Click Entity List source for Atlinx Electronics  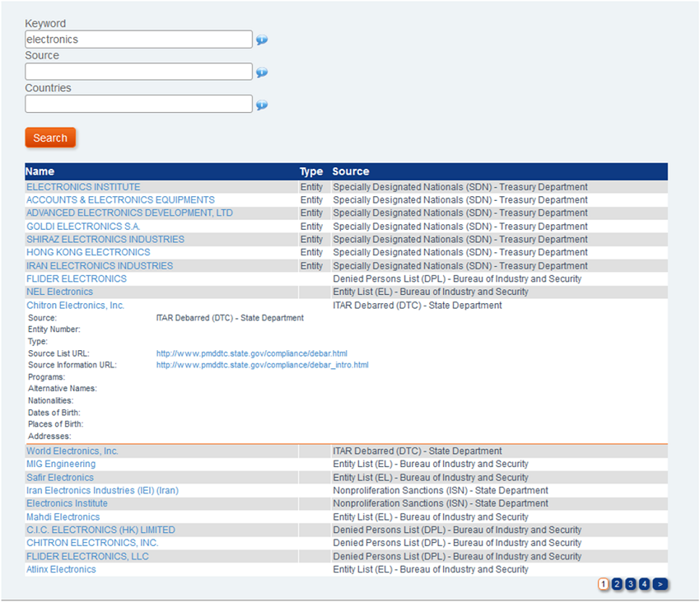[431, 569]
